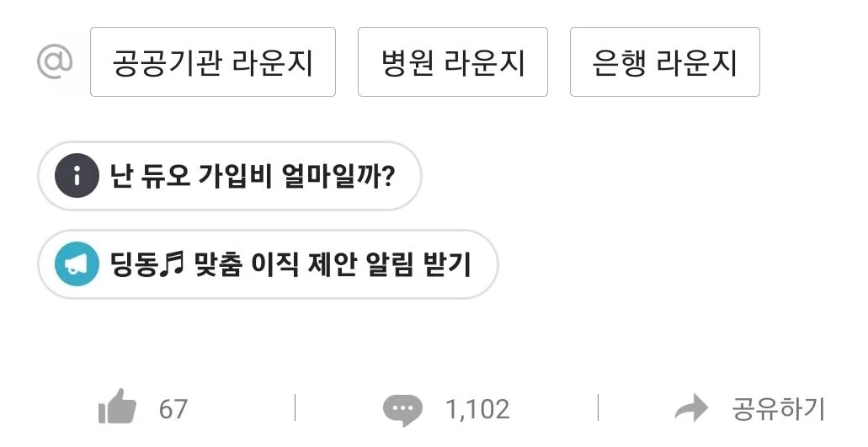
Task: Open the 난 듀오 가입비 얼마일까? link
Action: pyautogui.click(x=253, y=176)
